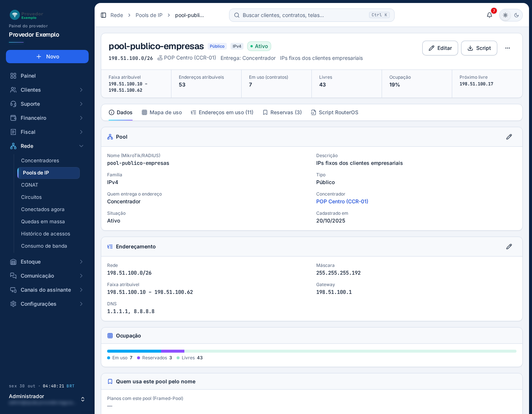The image size is (532, 414).
Task: Open the Reservas (3) tab
Action: click(x=282, y=112)
